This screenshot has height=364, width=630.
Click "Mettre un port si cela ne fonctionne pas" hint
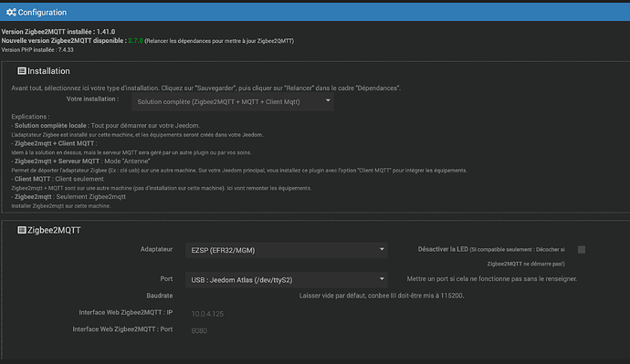click(x=492, y=279)
